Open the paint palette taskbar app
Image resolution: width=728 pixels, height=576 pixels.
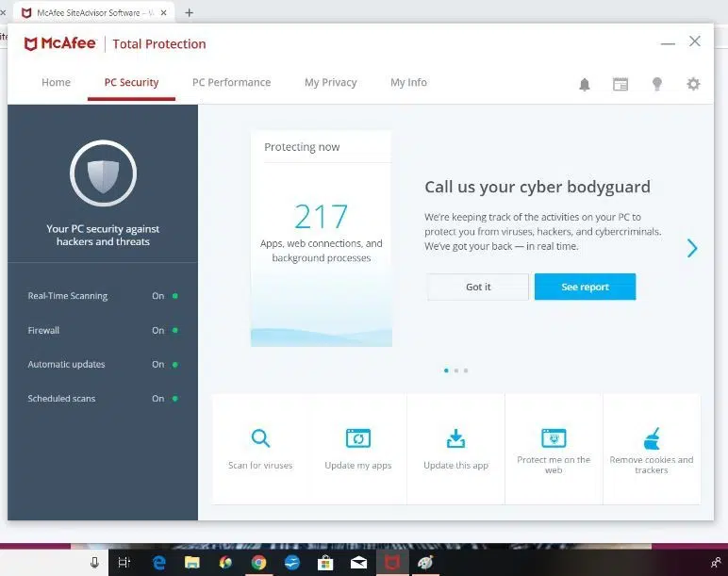pos(425,563)
